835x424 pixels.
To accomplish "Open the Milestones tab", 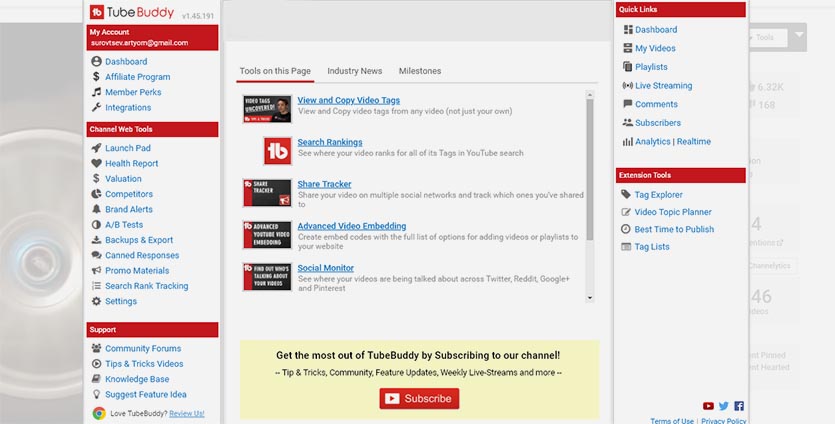I will coord(420,71).
